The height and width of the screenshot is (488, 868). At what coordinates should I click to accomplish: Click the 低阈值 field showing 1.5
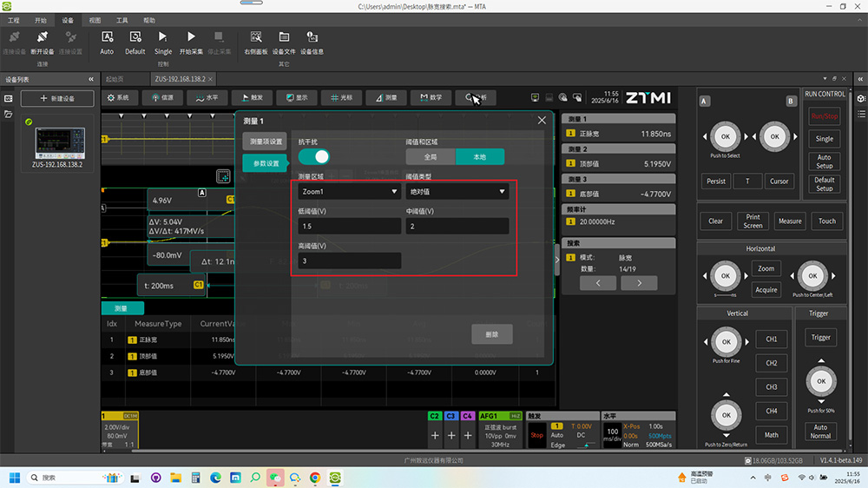(349, 227)
